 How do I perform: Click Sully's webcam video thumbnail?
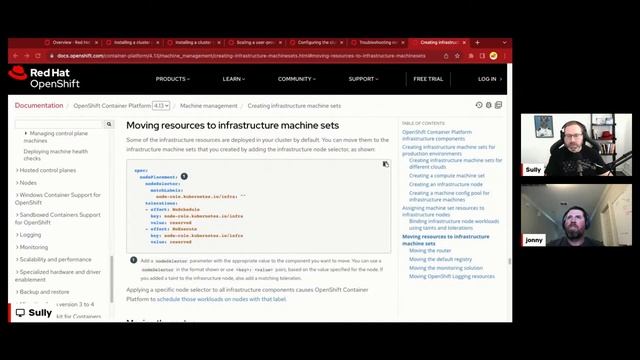(576, 145)
